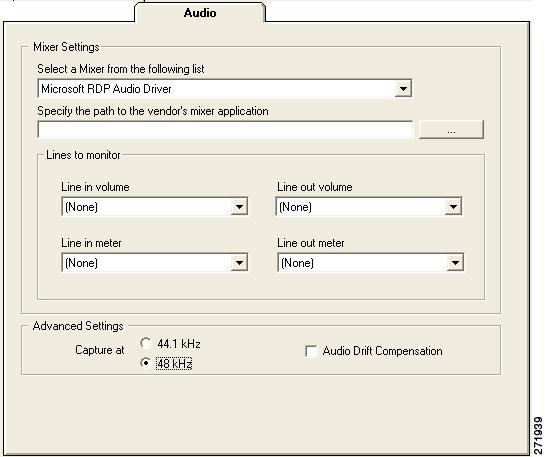
Task: Click the Line in meter (None) field
Action: (155, 263)
